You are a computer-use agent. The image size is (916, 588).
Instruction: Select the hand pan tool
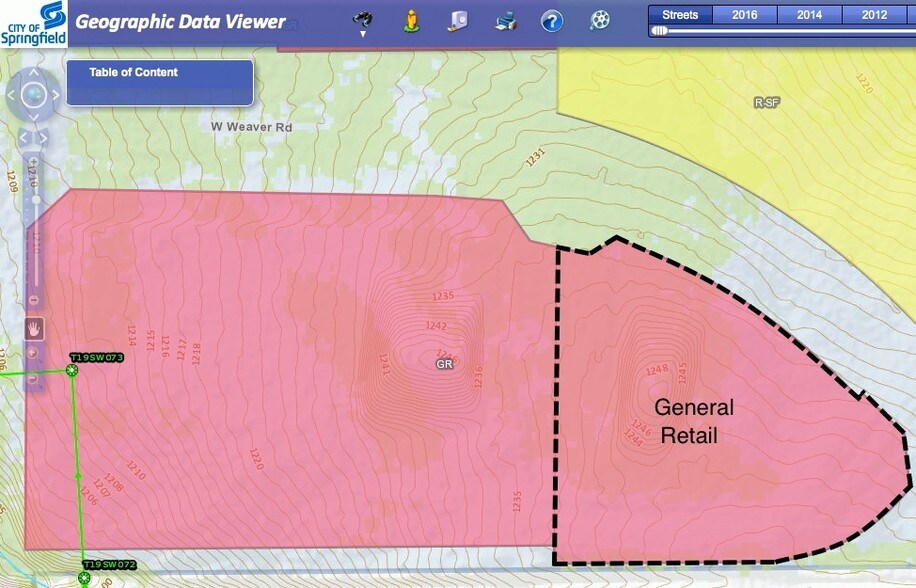pyautogui.click(x=34, y=328)
